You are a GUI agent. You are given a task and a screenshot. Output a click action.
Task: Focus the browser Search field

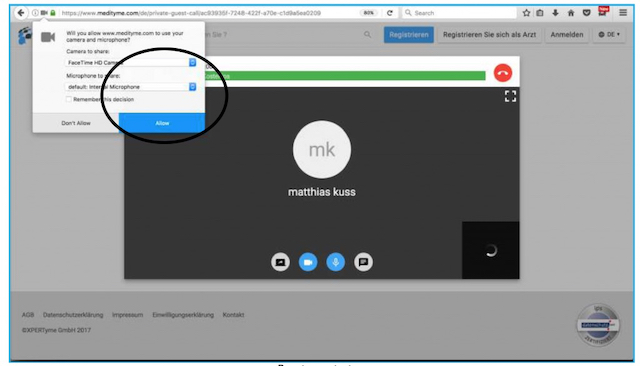click(x=459, y=13)
